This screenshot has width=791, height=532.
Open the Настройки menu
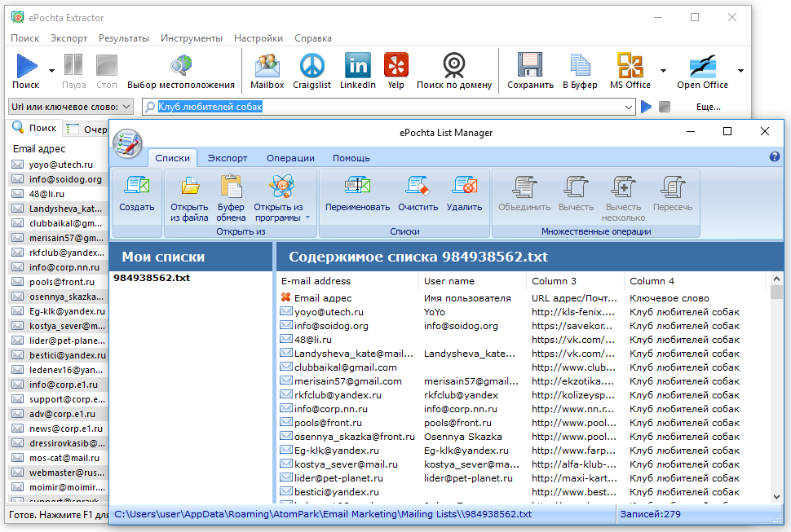click(259, 38)
